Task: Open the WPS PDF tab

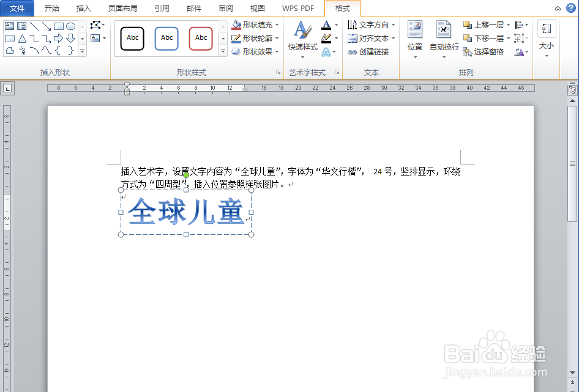Action: [297, 9]
